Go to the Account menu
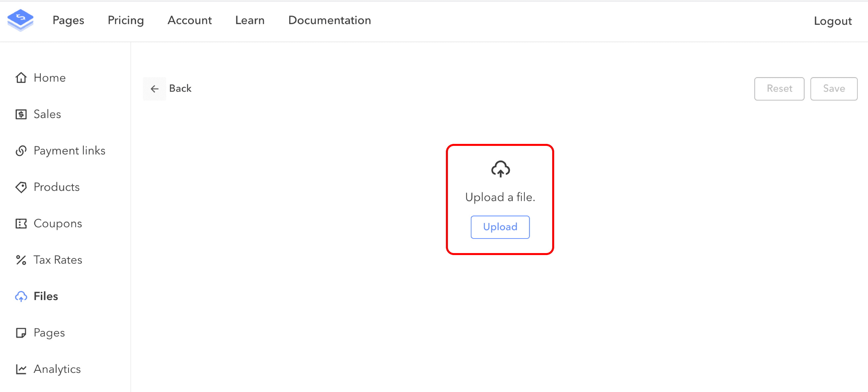Viewport: 868px width, 392px height. (190, 20)
